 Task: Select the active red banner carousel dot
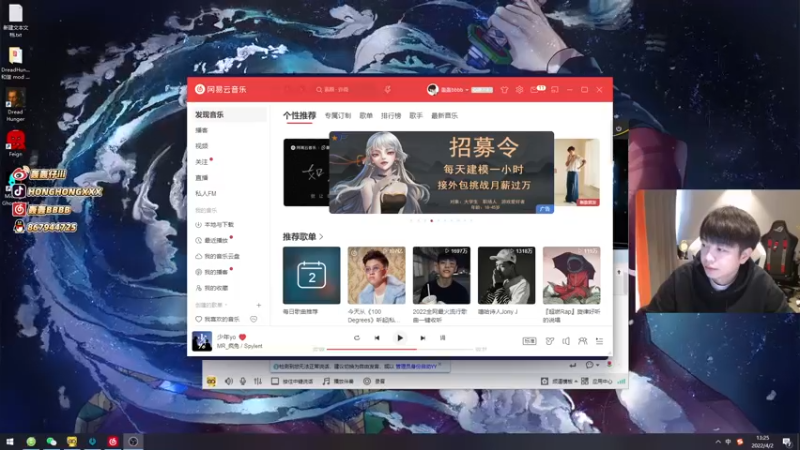point(432,221)
